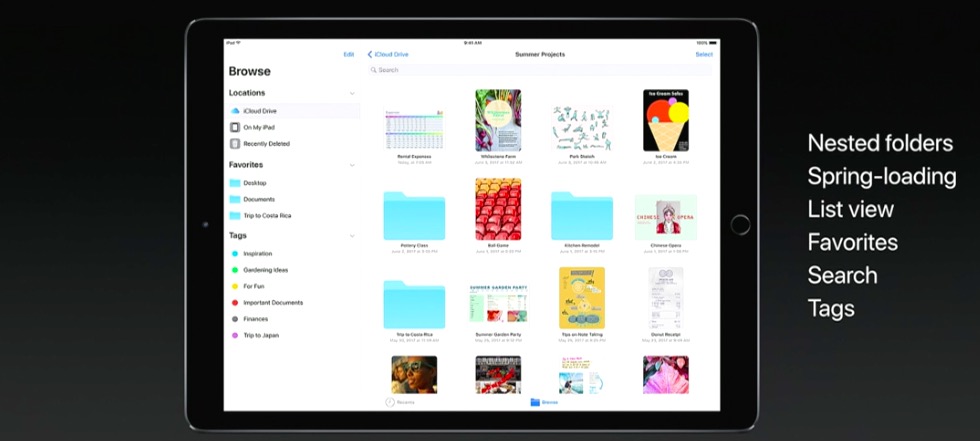Collapse the Favorites section

coord(352,165)
